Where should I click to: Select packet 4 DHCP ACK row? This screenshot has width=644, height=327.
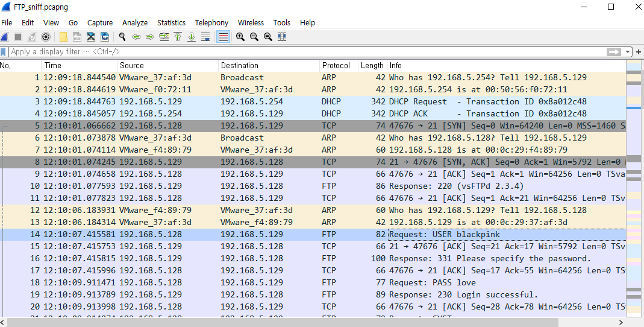pyautogui.click(x=313, y=113)
